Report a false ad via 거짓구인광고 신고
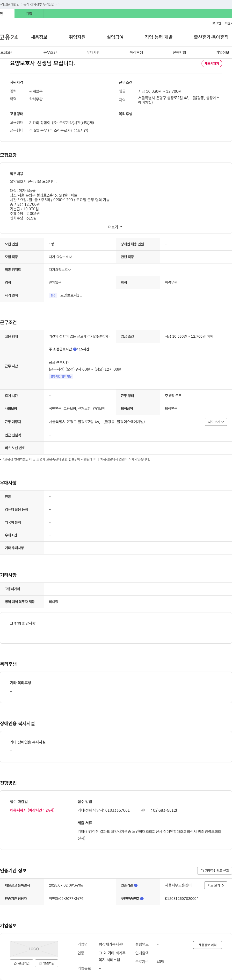Viewport: 232px width, 980px height. (214, 870)
